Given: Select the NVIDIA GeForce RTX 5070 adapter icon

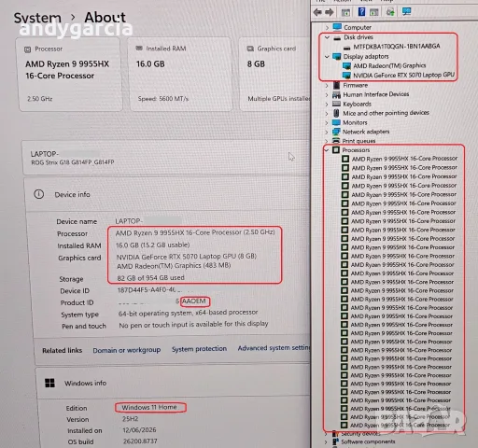Looking at the screenshot, I should (346, 75).
